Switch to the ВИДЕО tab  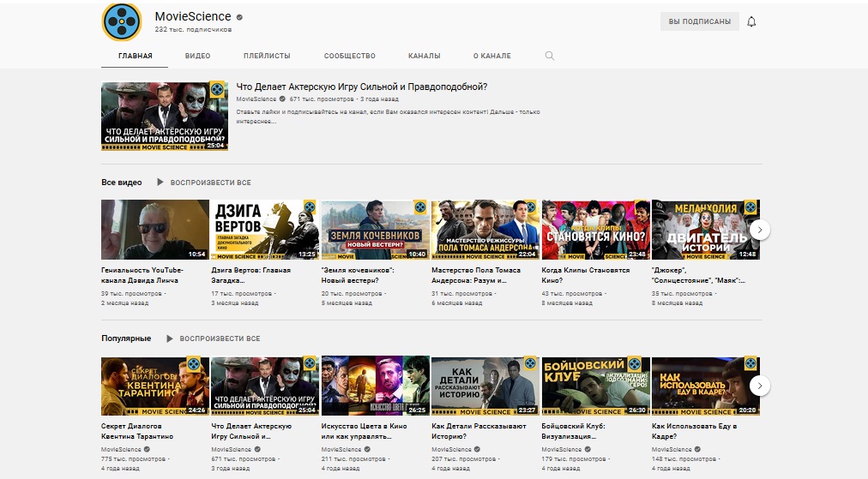(x=197, y=56)
